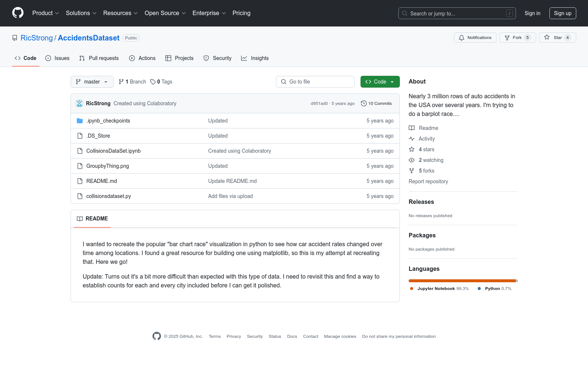The image size is (588, 368).
Task: Click the Report repository link
Action: pos(428,181)
